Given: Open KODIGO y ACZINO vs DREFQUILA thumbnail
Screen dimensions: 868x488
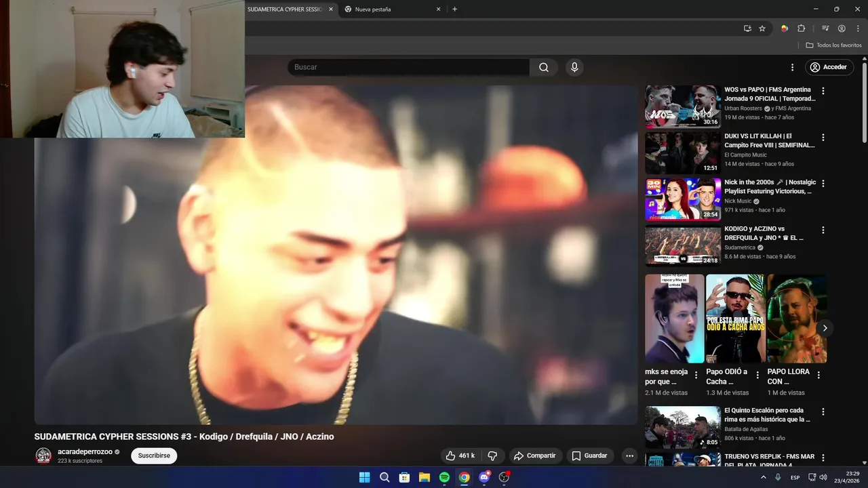Looking at the screenshot, I should [x=682, y=245].
